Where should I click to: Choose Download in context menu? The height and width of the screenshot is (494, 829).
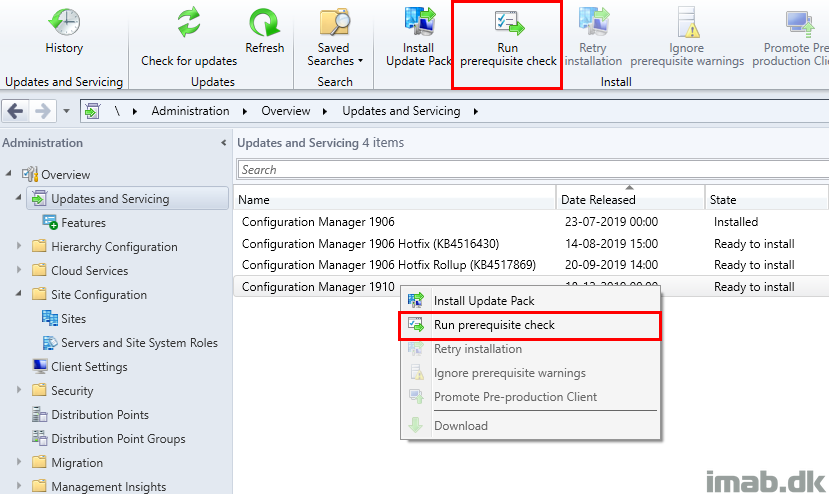530,425
